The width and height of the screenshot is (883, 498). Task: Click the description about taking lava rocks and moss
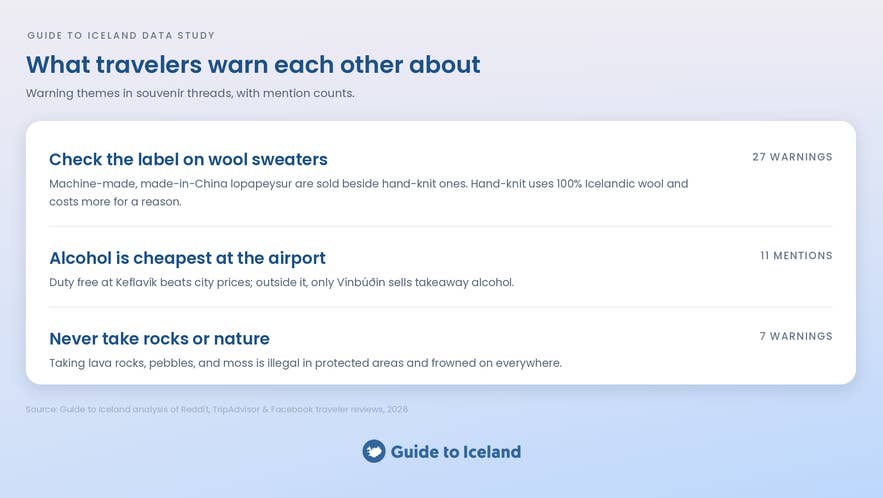pyautogui.click(x=305, y=363)
